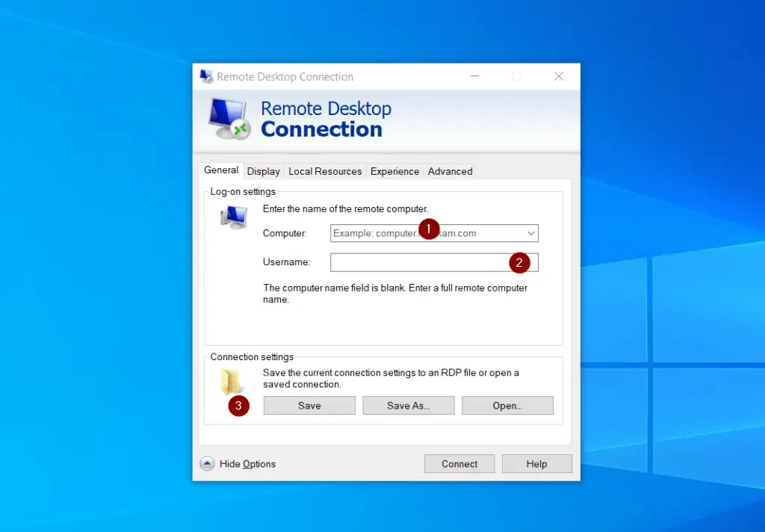Click the Save button

point(309,405)
